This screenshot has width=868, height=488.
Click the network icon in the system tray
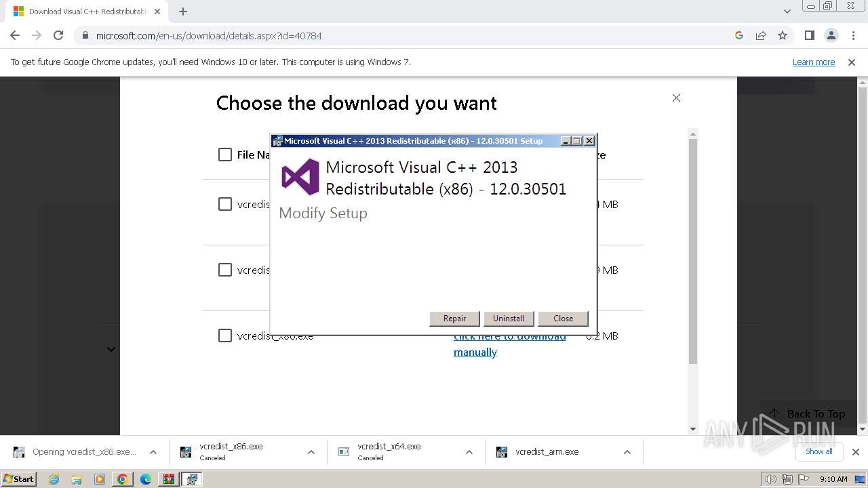click(787, 479)
